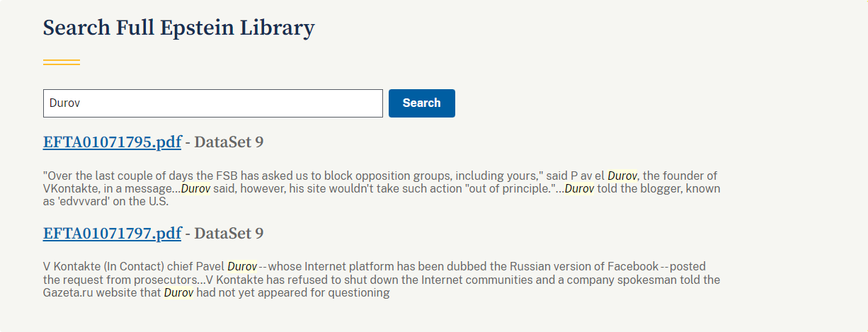Click the "Search Full Epstein Library" heading
The image size is (868, 332).
pyautogui.click(x=178, y=28)
